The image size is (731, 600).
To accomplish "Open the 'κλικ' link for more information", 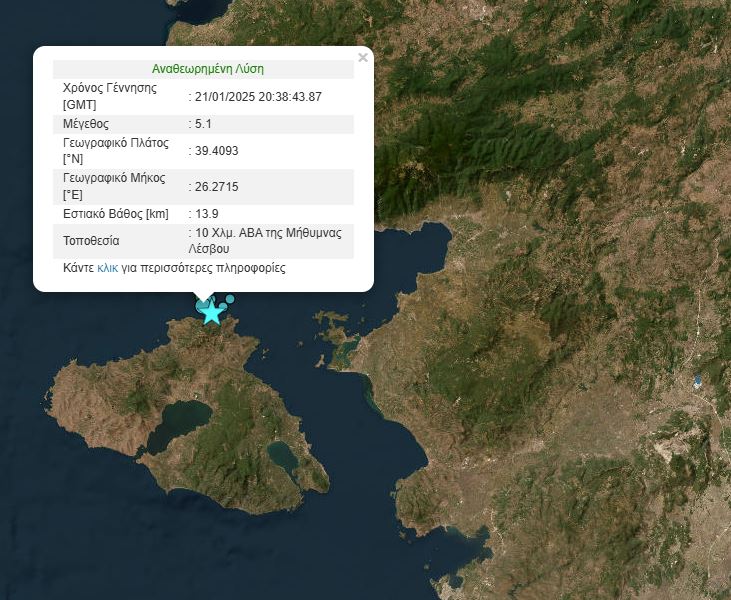I will 107,268.
